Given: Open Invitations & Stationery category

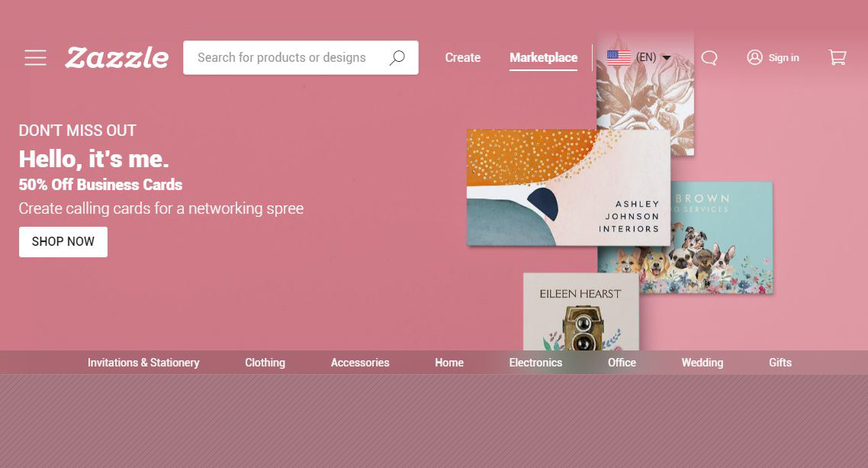Looking at the screenshot, I should (143, 363).
